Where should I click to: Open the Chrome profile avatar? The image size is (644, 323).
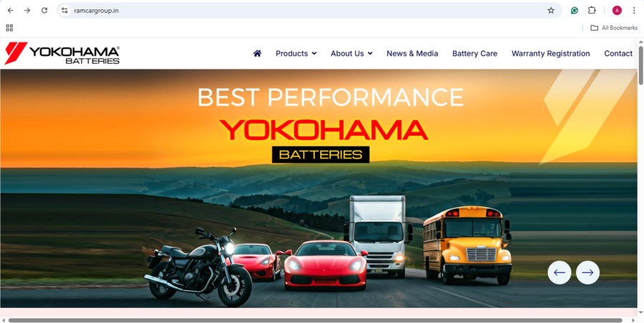617,10
